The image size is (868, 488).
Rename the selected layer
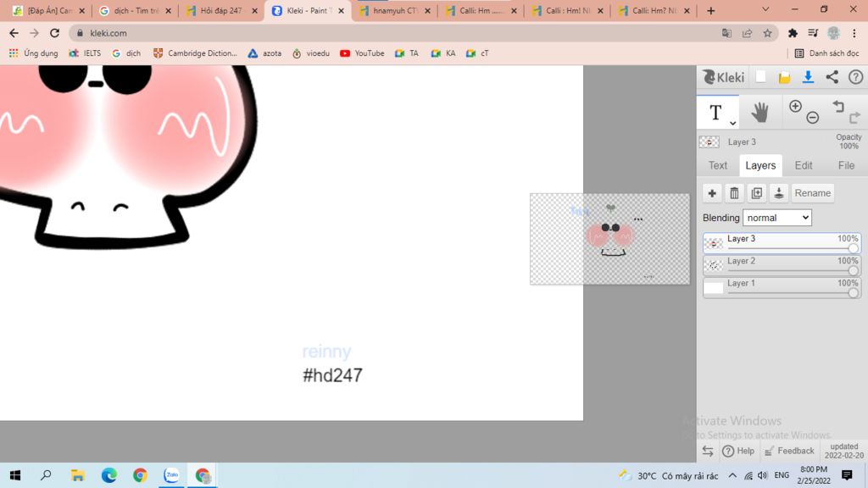point(812,193)
